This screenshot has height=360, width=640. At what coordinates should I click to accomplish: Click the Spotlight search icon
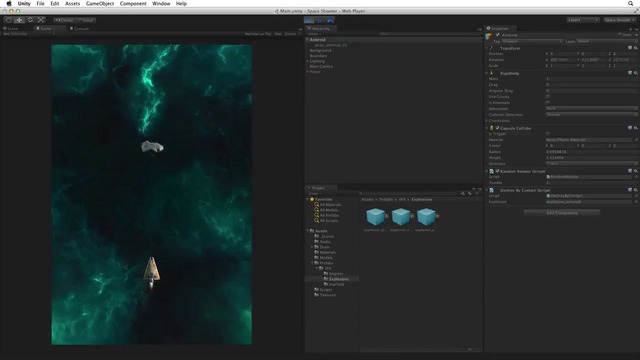point(631,3)
